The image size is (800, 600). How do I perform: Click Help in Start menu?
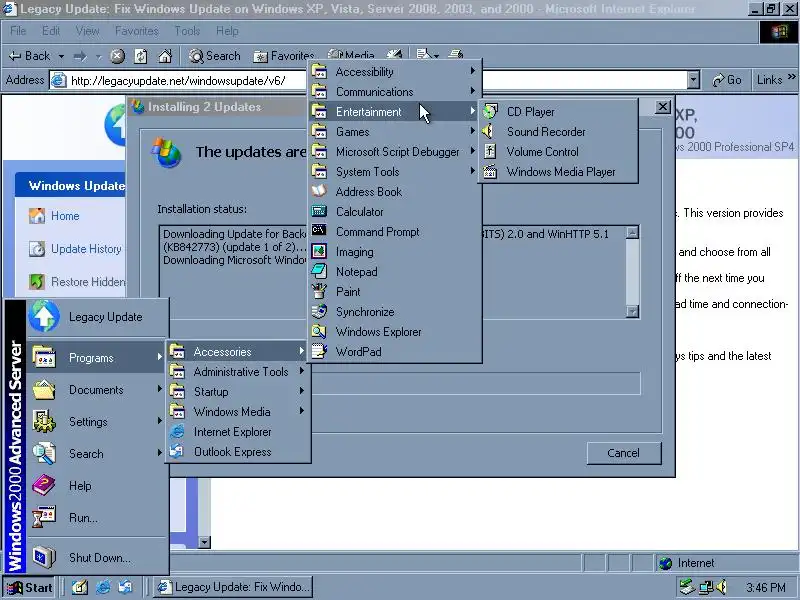tap(97, 486)
